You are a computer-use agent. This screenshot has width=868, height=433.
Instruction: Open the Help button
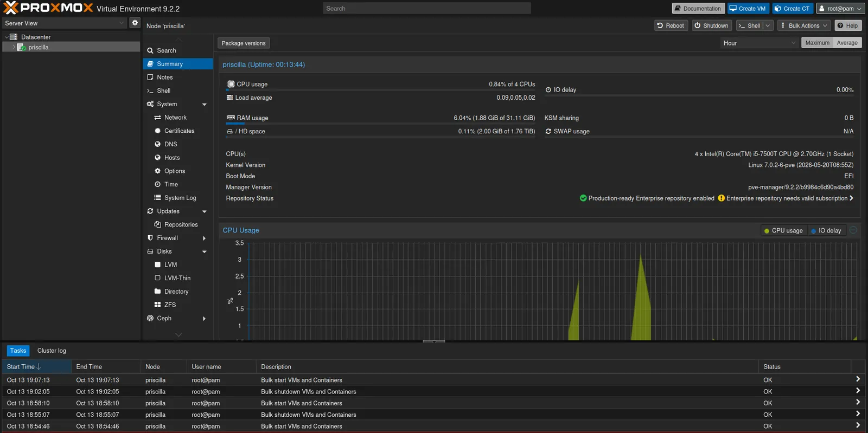click(x=848, y=25)
